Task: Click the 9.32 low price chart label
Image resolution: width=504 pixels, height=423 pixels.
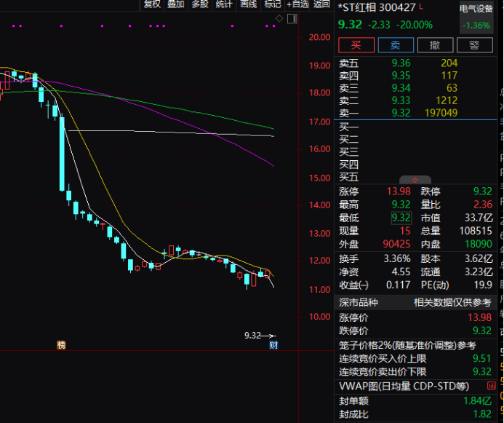Action: tap(252, 336)
